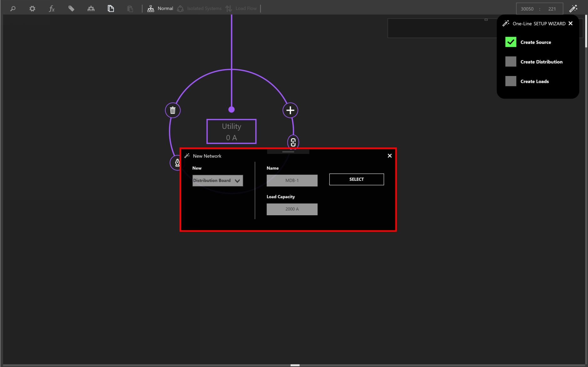Click the link icon beside Utility node

tap(293, 142)
